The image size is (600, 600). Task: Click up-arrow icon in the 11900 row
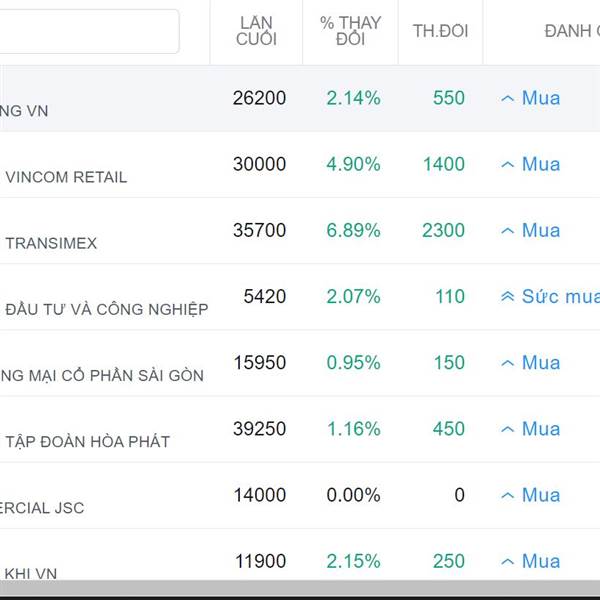[x=507, y=562]
